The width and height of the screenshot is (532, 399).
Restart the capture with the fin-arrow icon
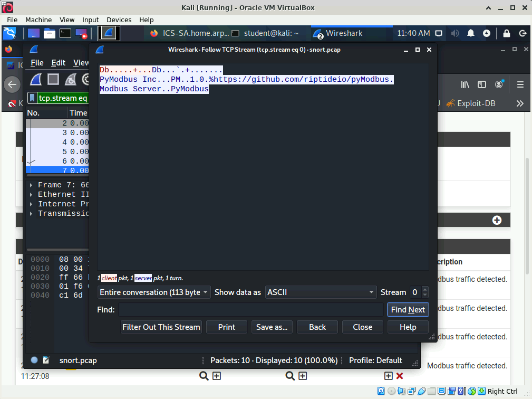click(x=71, y=80)
